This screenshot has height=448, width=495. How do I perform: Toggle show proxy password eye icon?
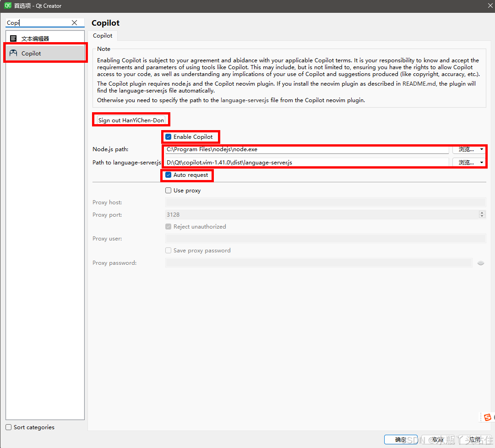480,263
